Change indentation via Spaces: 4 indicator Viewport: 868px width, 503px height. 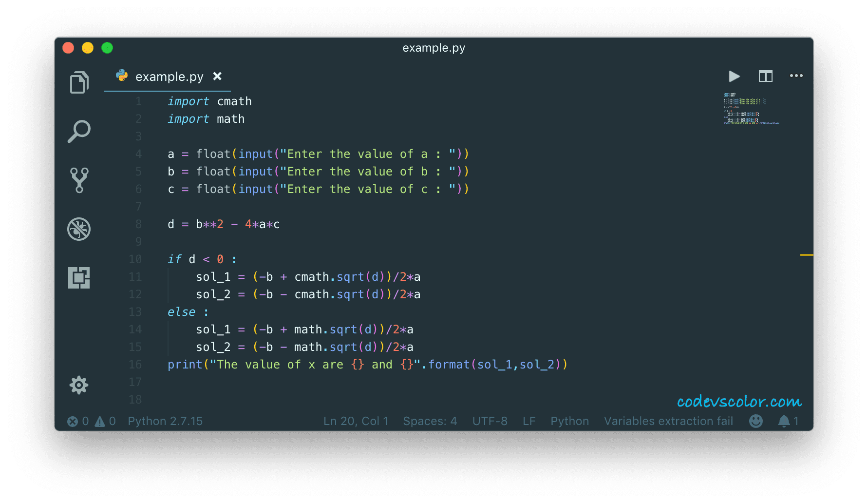[x=430, y=421]
